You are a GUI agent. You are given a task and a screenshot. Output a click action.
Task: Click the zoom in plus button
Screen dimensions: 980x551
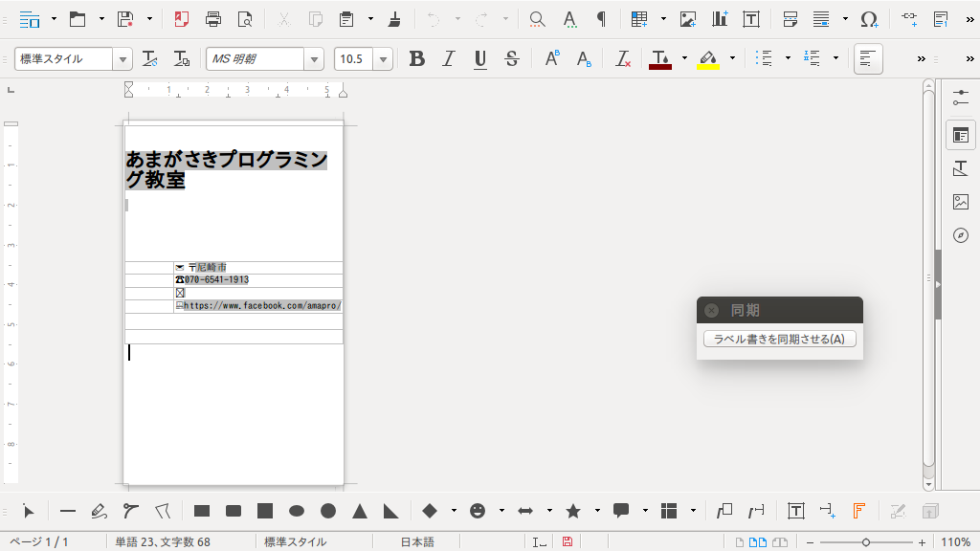click(922, 542)
